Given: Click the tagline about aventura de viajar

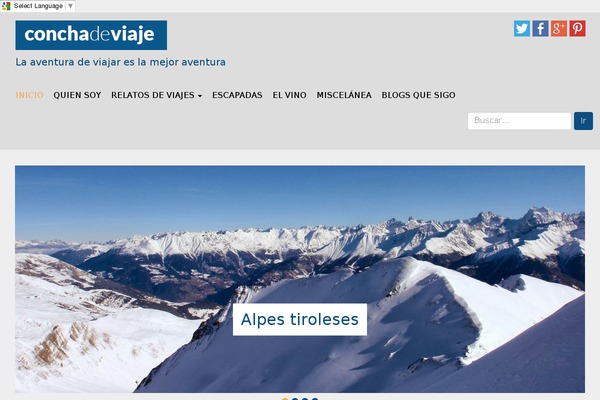Looking at the screenshot, I should pyautogui.click(x=121, y=62).
